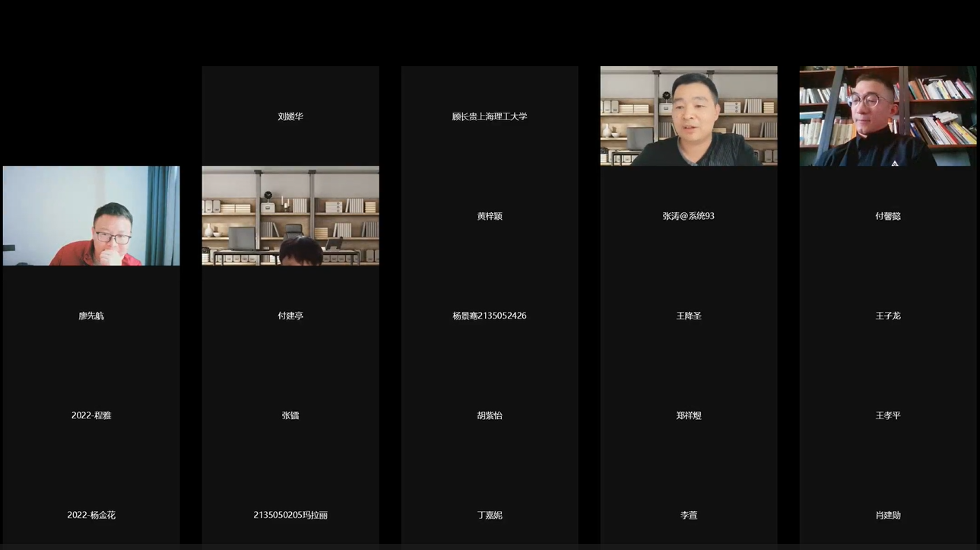The height and width of the screenshot is (550, 980).
Task: Select the video feed with red-shirted man
Action: click(x=91, y=215)
